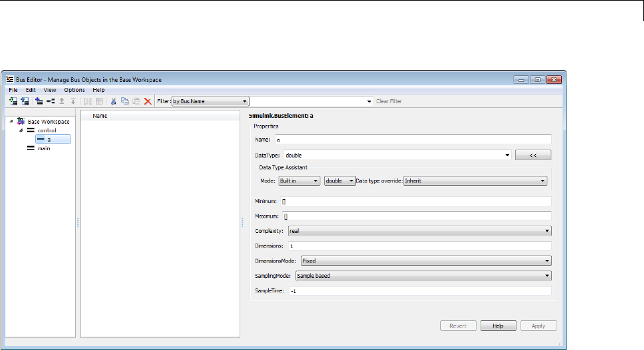Image resolution: width=644 pixels, height=350 pixels.
Task: Click the main bus icon in tree
Action: tap(31, 148)
